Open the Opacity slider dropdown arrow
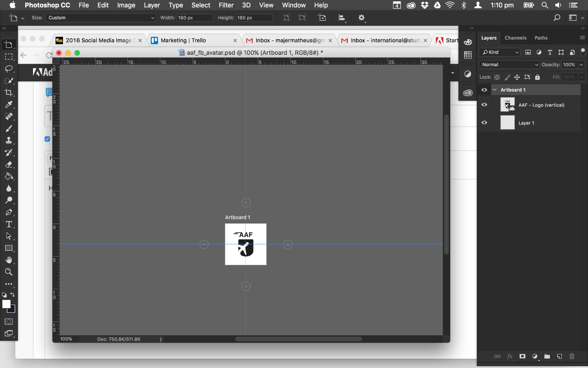 coord(581,65)
